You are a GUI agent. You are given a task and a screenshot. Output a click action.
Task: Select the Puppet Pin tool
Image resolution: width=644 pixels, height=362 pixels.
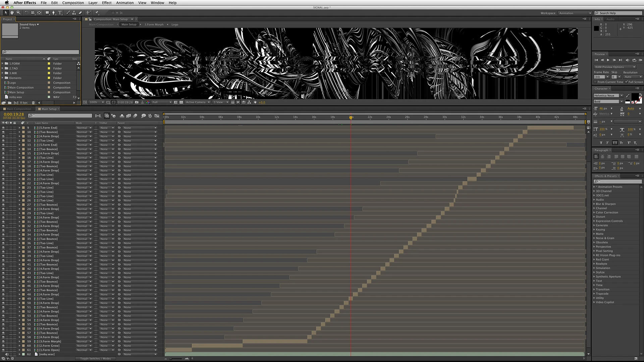click(97, 13)
